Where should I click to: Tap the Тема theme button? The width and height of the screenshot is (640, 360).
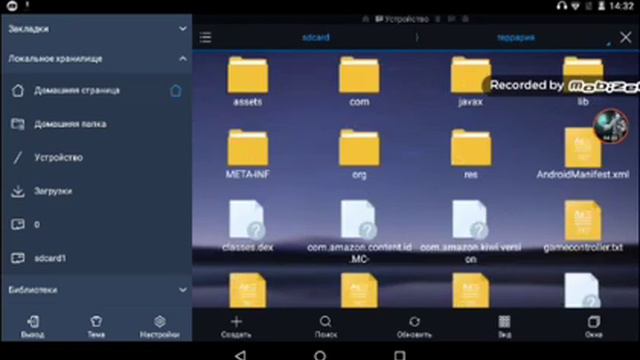click(x=96, y=327)
